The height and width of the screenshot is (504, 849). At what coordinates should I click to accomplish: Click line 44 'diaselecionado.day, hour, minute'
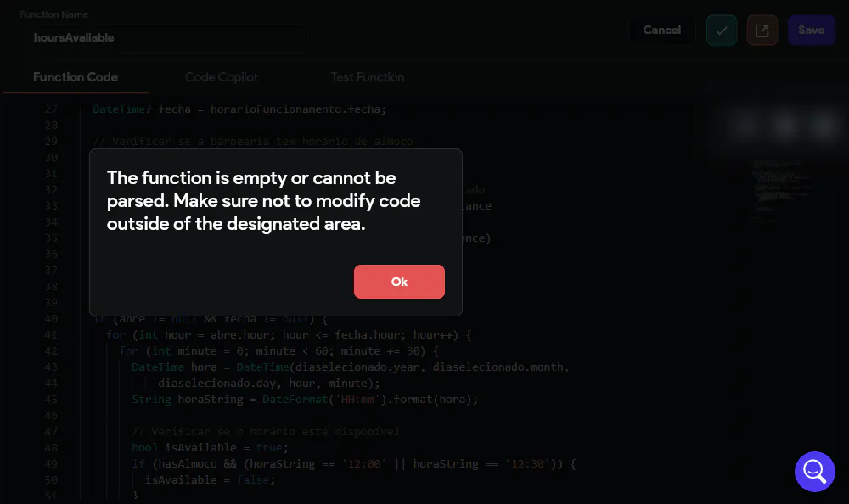[x=268, y=384]
